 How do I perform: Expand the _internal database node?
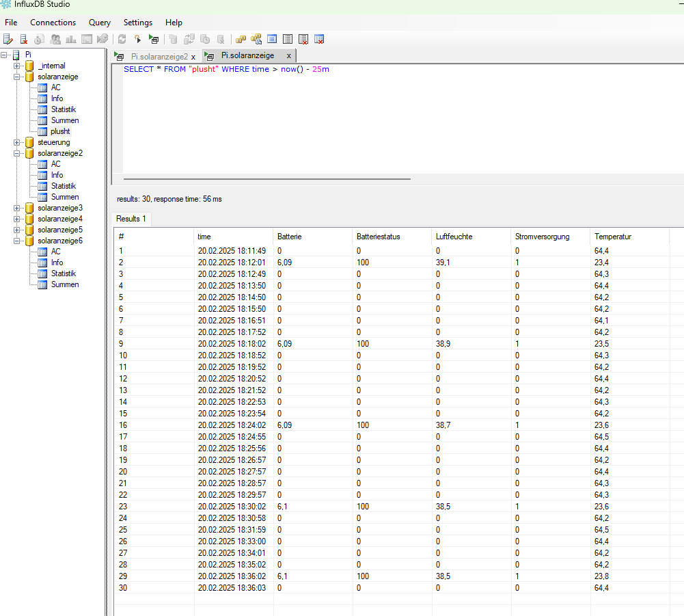click(17, 66)
